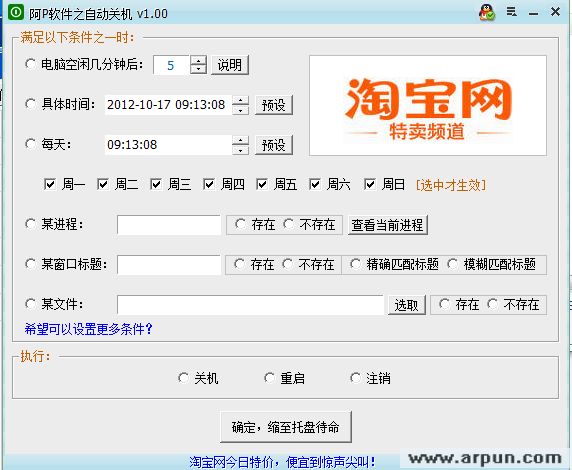Increase idle minutes with up arrow
The height and width of the screenshot is (470, 572).
(x=198, y=61)
